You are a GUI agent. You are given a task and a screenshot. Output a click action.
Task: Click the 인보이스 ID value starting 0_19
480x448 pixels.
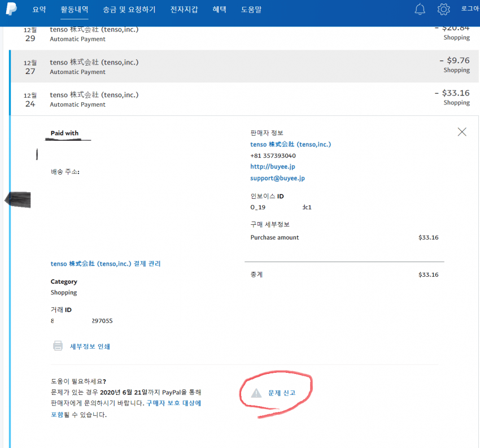click(281, 207)
